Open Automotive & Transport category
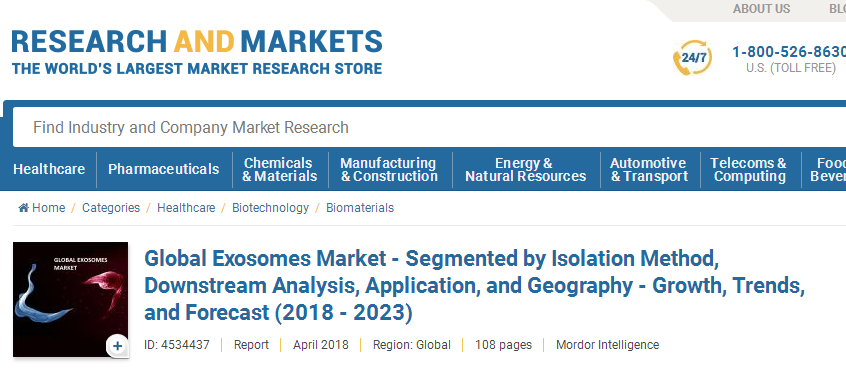This screenshot has width=846, height=373. (x=649, y=169)
